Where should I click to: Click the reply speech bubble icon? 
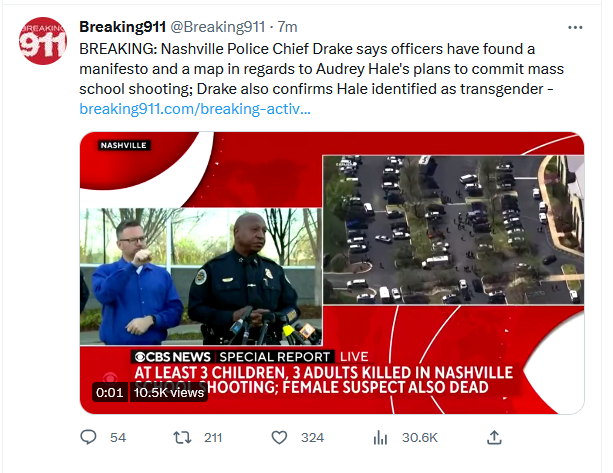(x=88, y=437)
